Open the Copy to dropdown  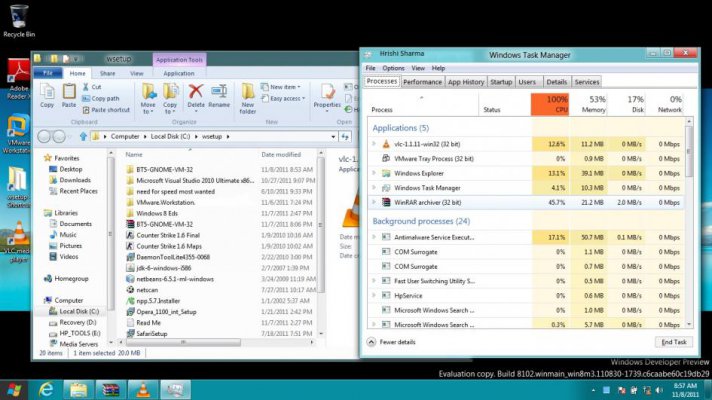170,98
